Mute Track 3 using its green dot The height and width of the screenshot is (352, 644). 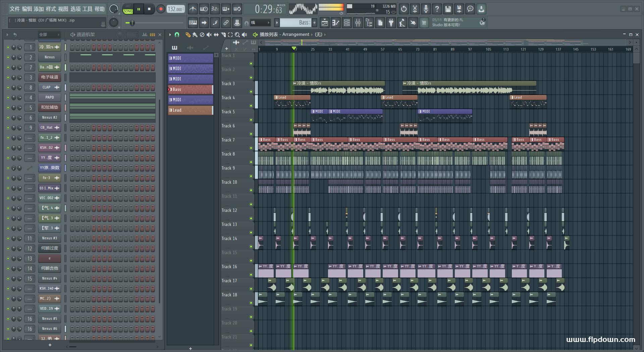click(251, 92)
